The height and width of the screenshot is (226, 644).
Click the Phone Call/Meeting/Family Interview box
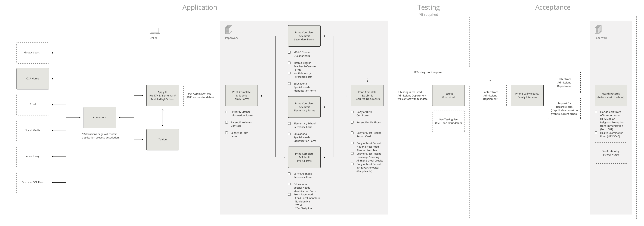tap(527, 96)
